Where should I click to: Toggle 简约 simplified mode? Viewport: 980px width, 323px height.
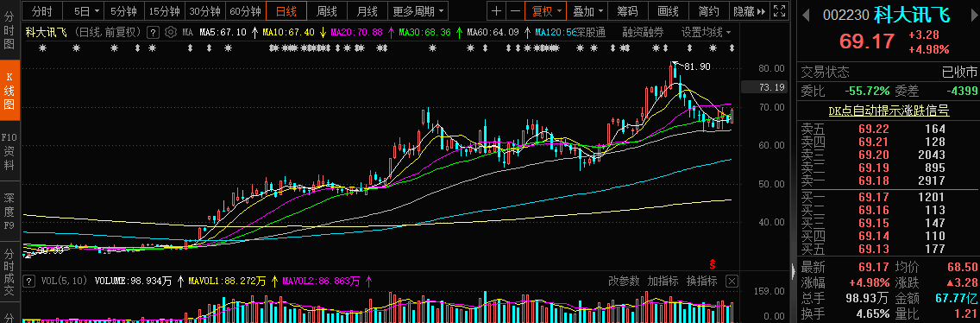[x=709, y=10]
